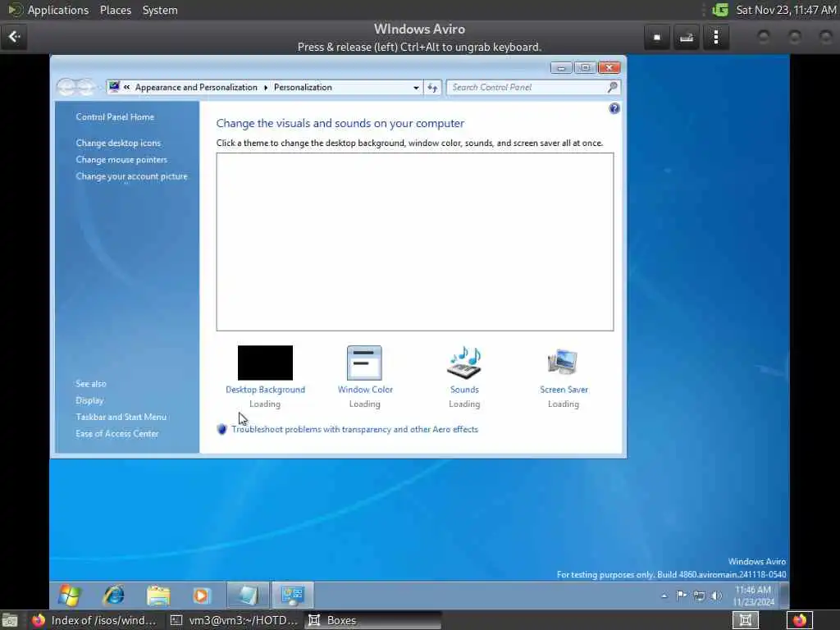Open Change mouse pointers link

tap(121, 160)
